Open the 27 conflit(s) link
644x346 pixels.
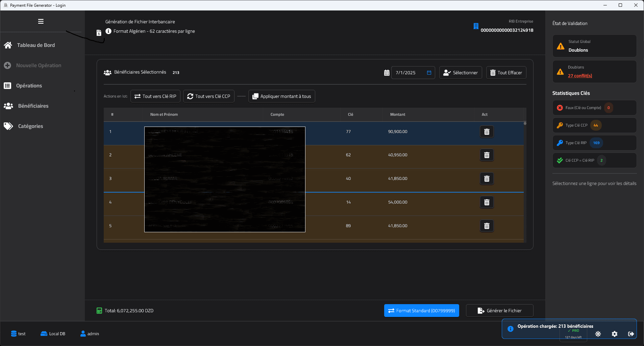(x=580, y=76)
